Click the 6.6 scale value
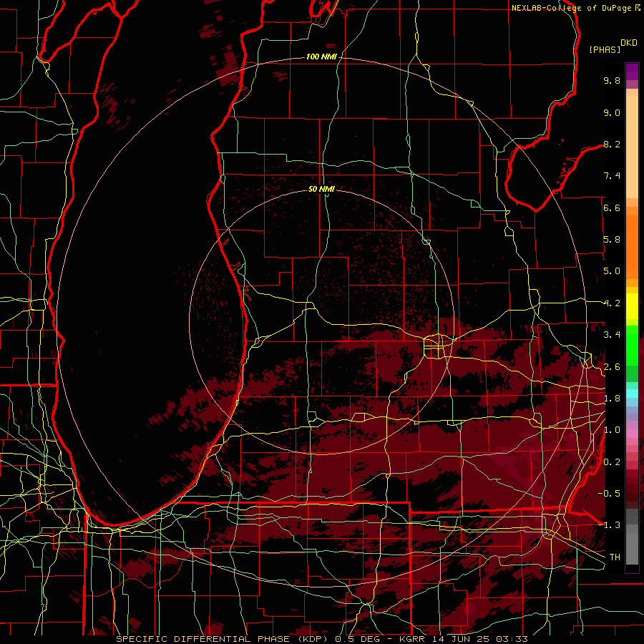The image size is (644, 644). coord(612,208)
